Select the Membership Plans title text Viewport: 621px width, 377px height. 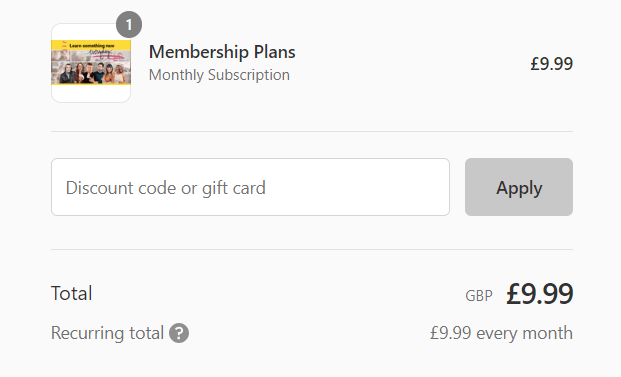[x=222, y=52]
